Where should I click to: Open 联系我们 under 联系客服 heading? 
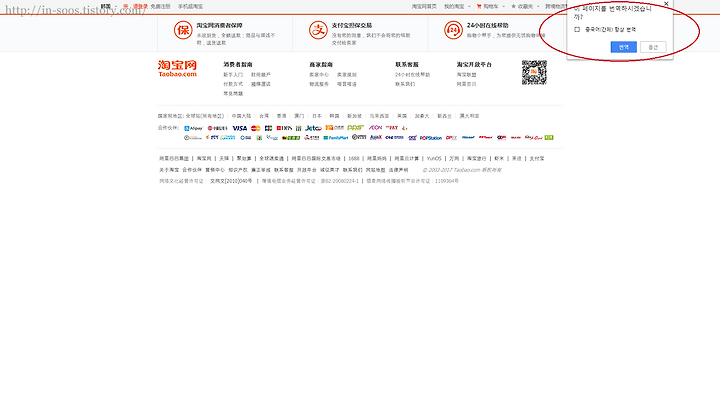tap(405, 84)
